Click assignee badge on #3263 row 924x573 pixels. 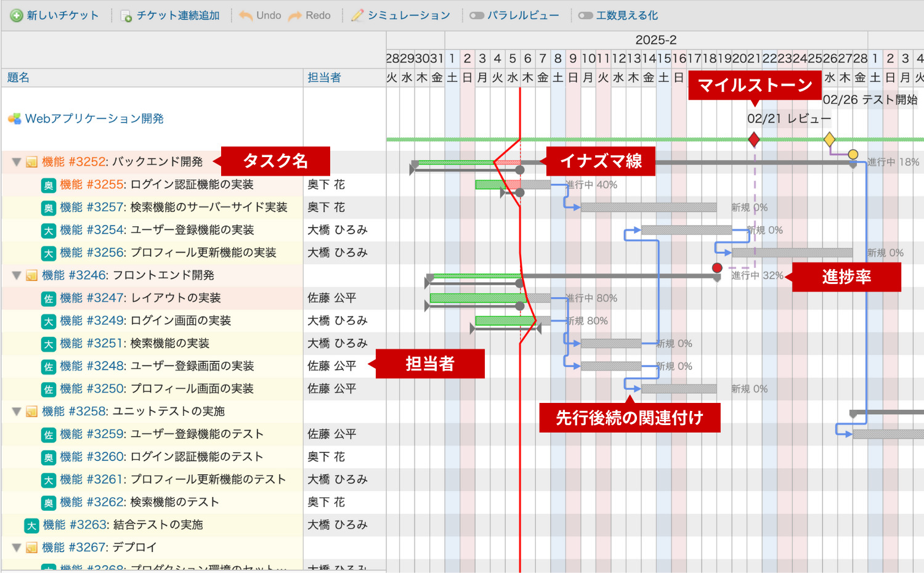(x=31, y=526)
